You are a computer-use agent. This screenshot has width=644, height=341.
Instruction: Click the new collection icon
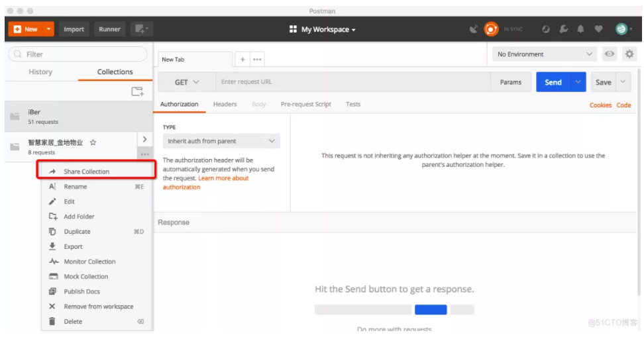[138, 91]
